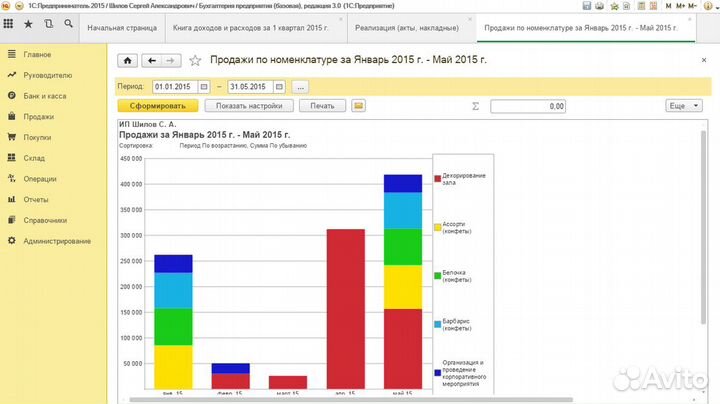Screen dimensions: 720x404
Task: Open the Администрирование gear section
Action: pyautogui.click(x=57, y=241)
